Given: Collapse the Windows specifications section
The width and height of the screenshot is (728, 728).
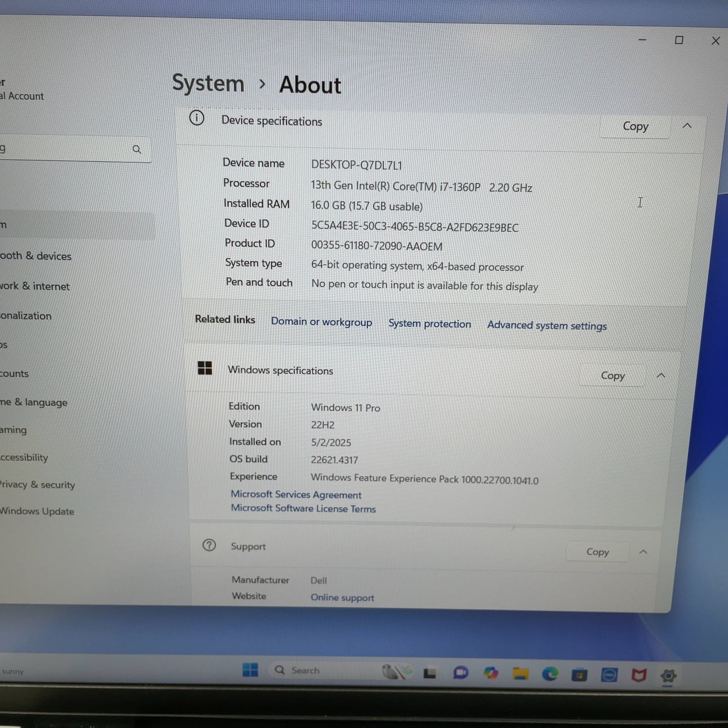Looking at the screenshot, I should (x=661, y=375).
